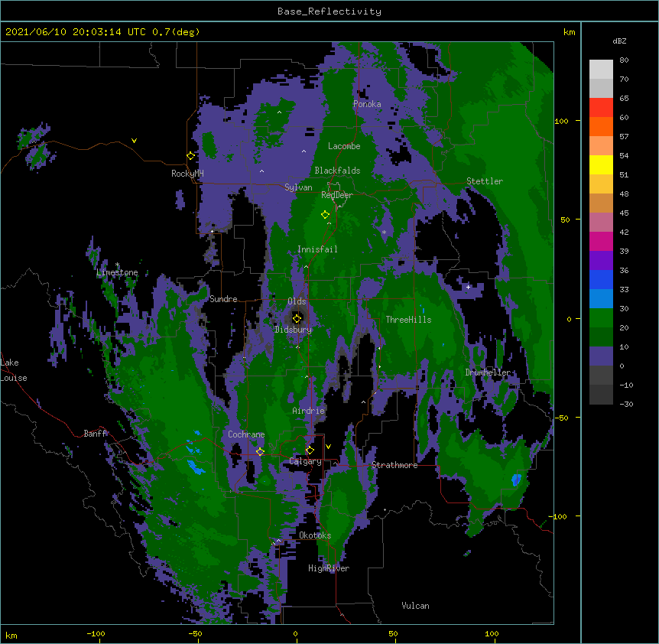
Task: Click the Lake Louise label
Action: point(14,370)
